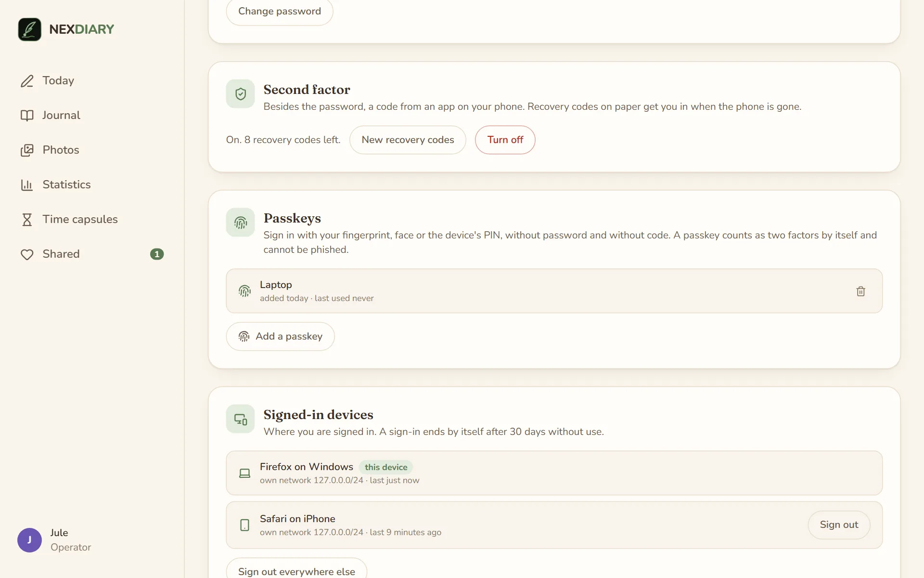This screenshot has height=578, width=924.
Task: Click the 'Second factor' heading
Action: [307, 90]
